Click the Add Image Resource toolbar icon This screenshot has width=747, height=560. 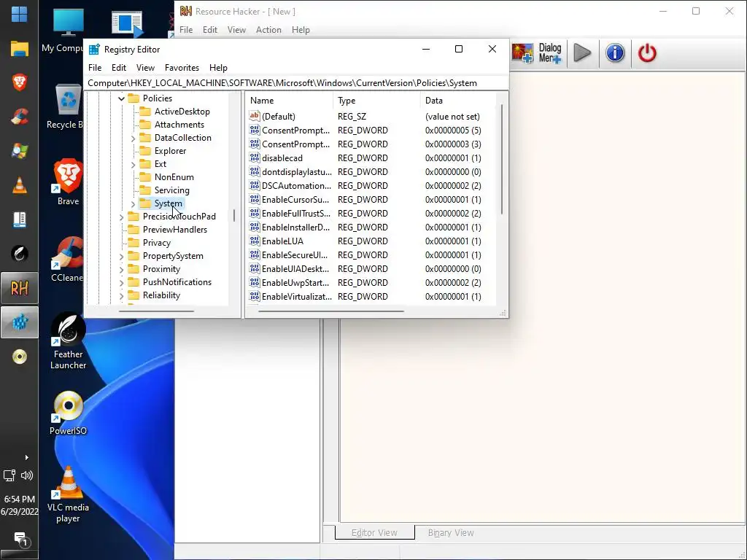coord(522,52)
